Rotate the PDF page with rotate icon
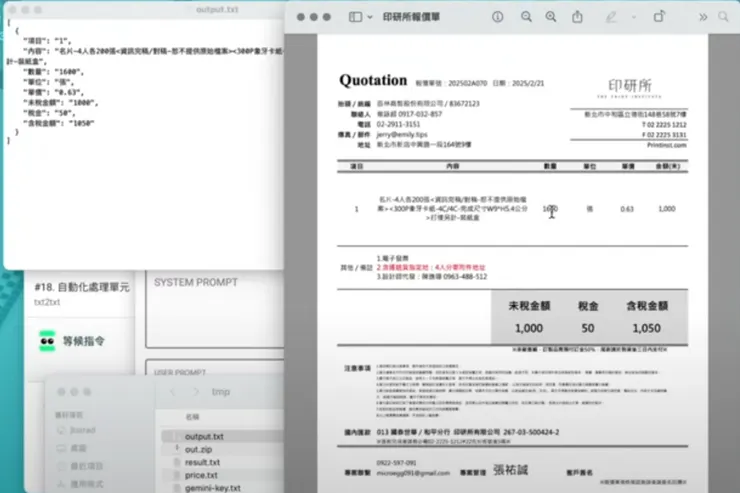The image size is (740, 493). (x=659, y=17)
